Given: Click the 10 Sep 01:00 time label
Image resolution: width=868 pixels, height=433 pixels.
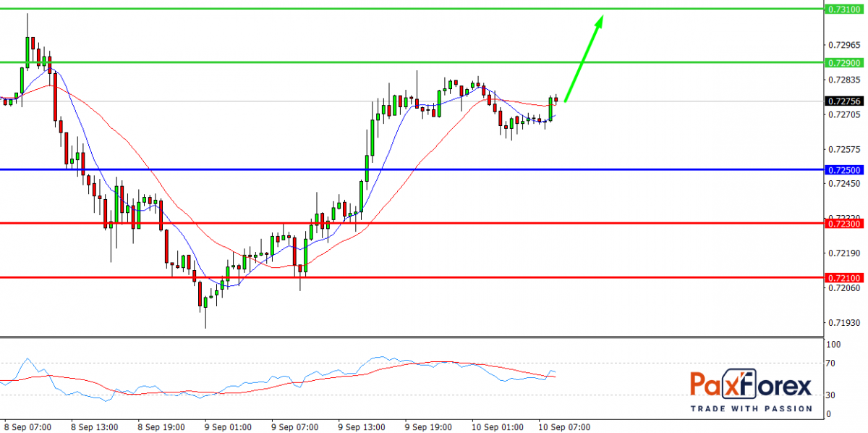Looking at the screenshot, I should 497,427.
